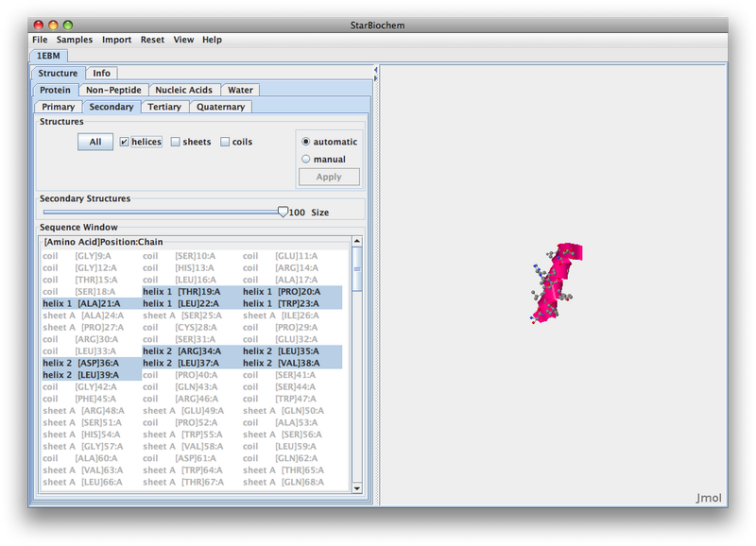Open the File menu
This screenshot has height=546, width=756.
40,40
